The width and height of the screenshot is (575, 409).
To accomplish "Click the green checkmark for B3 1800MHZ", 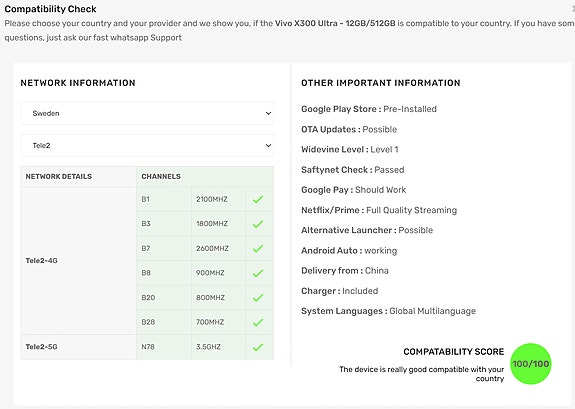I will pos(258,224).
